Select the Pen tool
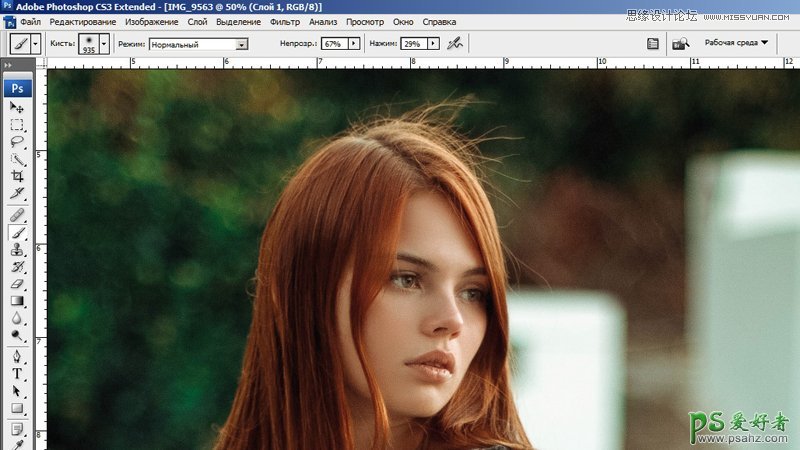800x450 pixels. (x=17, y=355)
